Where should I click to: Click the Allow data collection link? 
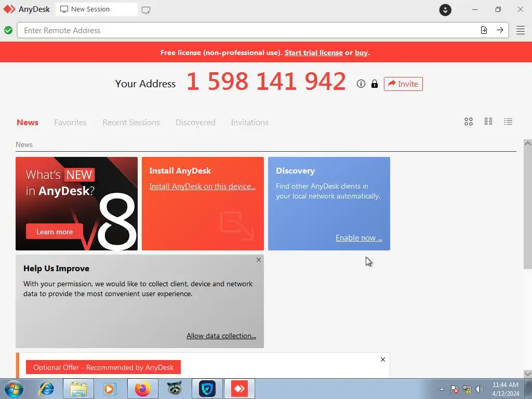(221, 336)
